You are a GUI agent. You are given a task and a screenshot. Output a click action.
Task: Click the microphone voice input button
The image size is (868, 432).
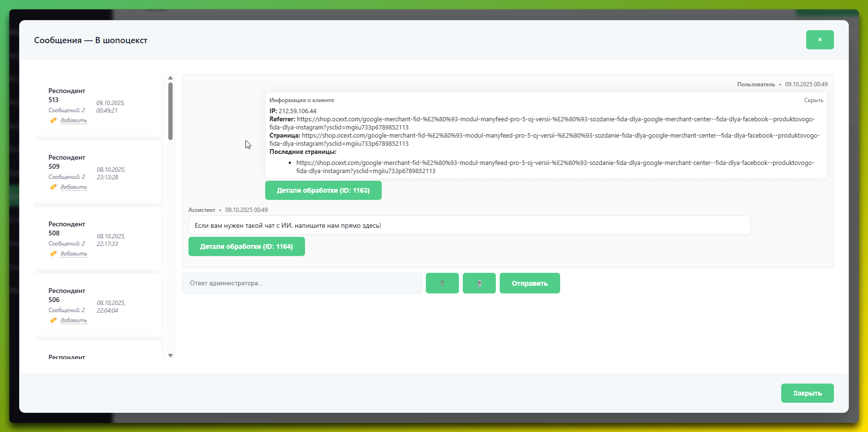(x=479, y=283)
